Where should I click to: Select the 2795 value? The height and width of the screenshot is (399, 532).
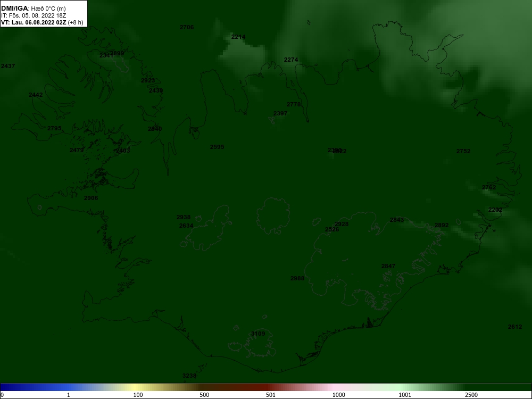click(54, 128)
